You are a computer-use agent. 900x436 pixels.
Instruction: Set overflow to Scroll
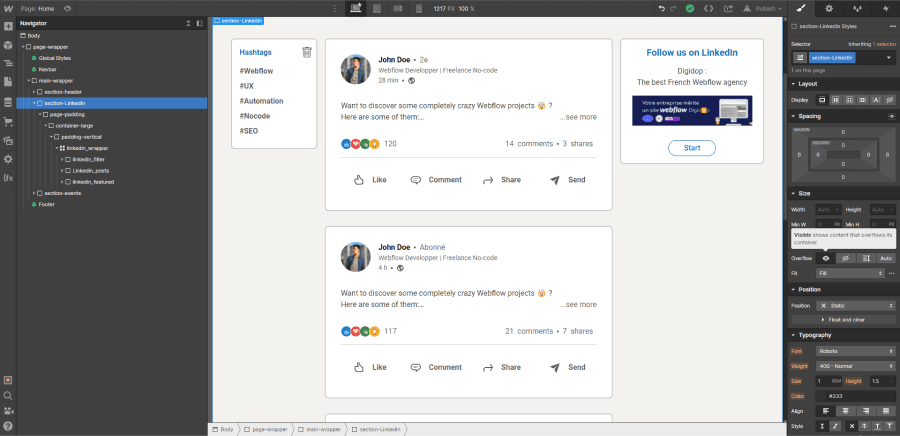point(866,258)
